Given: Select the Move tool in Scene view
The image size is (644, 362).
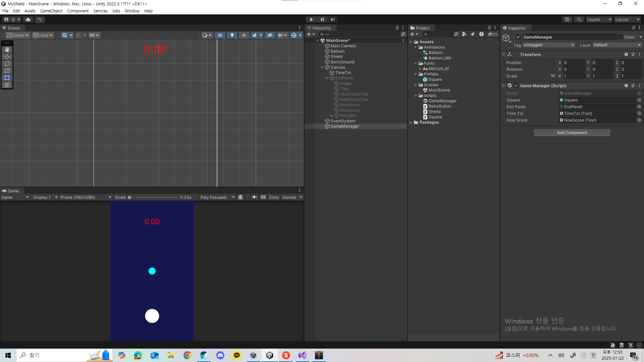Looking at the screenshot, I should (x=7, y=57).
